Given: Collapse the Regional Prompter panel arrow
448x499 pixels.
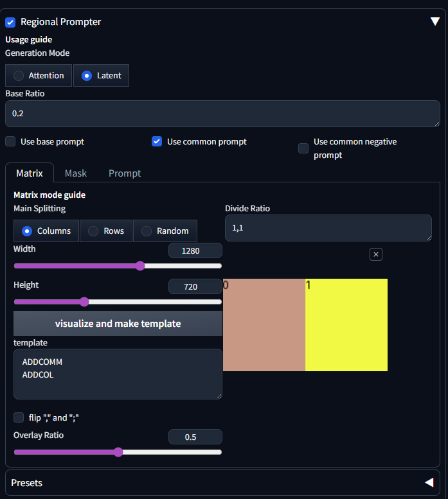Looking at the screenshot, I should (435, 21).
